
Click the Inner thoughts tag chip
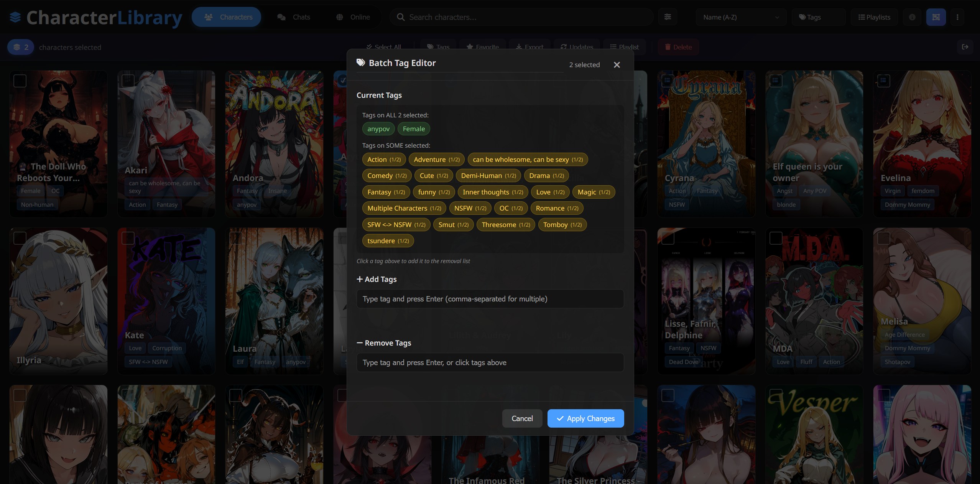[x=493, y=192]
